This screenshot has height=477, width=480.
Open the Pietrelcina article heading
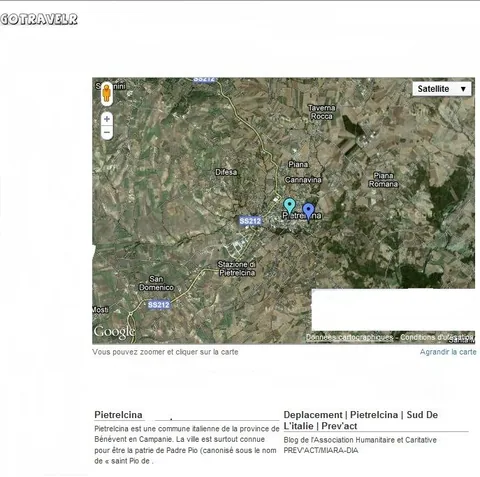pyautogui.click(x=118, y=415)
